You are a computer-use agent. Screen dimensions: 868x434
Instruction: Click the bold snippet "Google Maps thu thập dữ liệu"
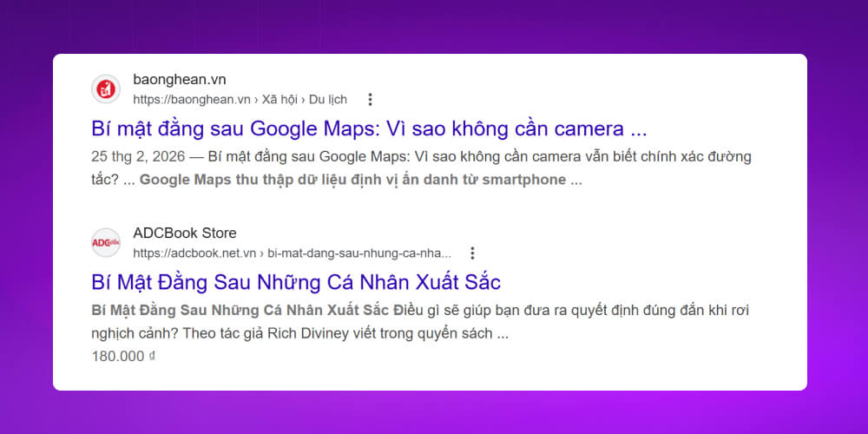click(352, 180)
